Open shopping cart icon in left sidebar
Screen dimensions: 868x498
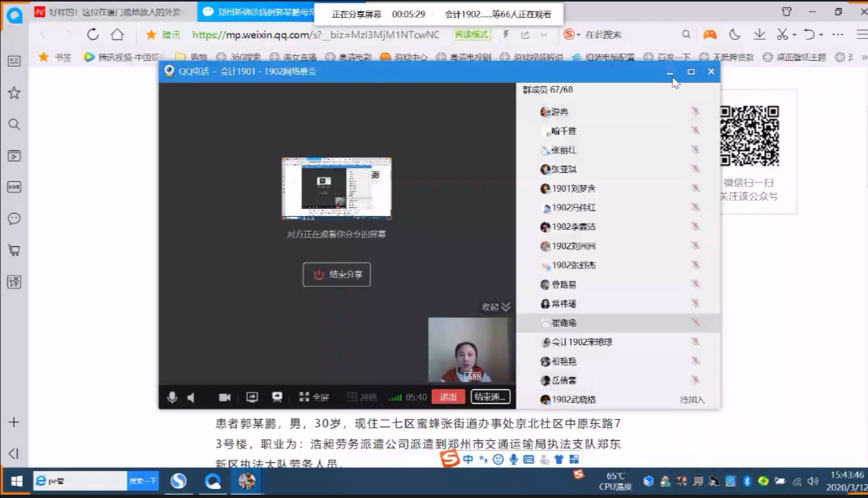coord(14,250)
